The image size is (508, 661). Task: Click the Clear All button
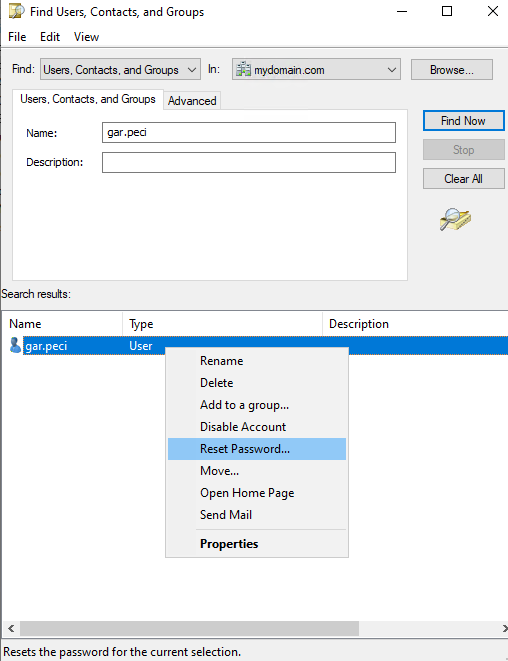[463, 179]
